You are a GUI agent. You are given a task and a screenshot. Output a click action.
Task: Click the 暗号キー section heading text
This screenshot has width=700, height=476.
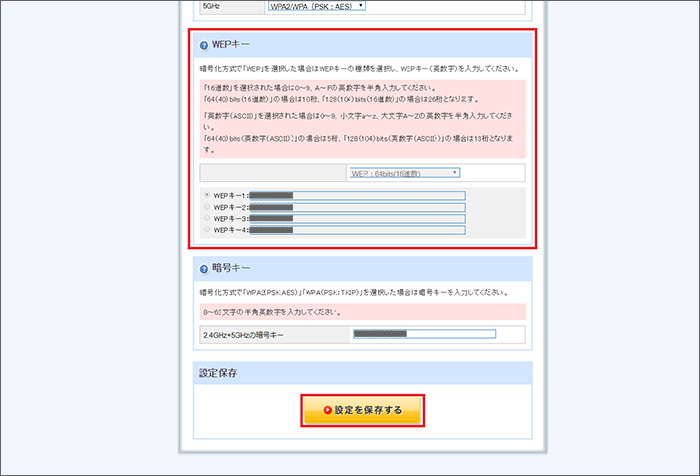click(231, 268)
